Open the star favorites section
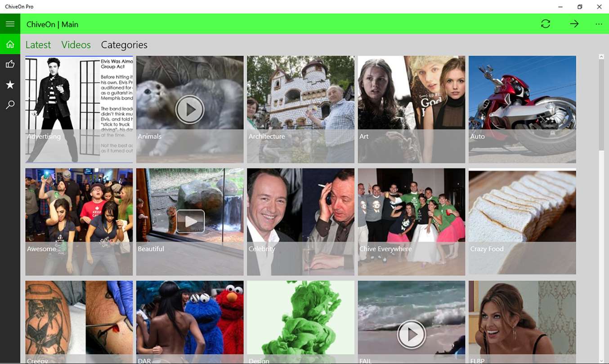 (10, 84)
